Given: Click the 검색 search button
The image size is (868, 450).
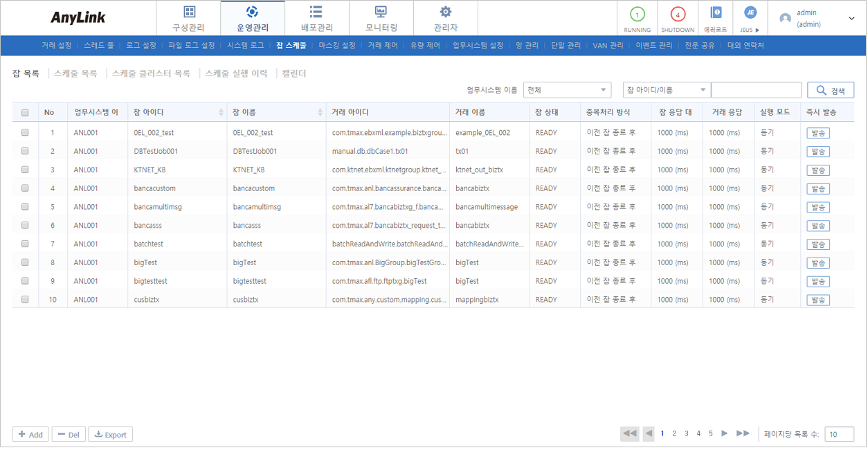Looking at the screenshot, I should pyautogui.click(x=831, y=91).
